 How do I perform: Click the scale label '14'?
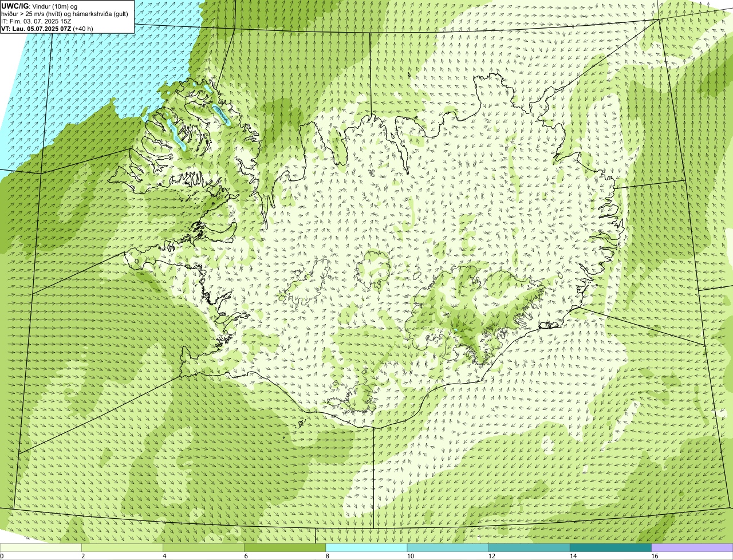(x=573, y=556)
